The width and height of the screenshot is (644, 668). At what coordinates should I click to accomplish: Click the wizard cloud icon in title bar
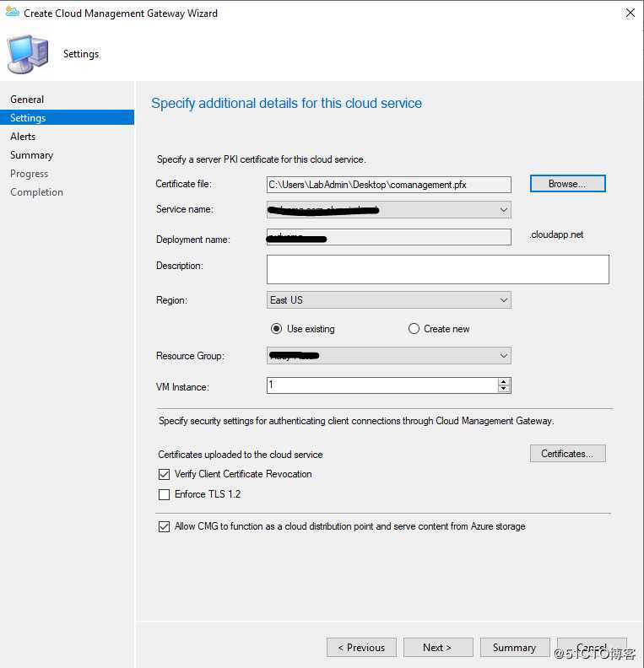(x=12, y=13)
